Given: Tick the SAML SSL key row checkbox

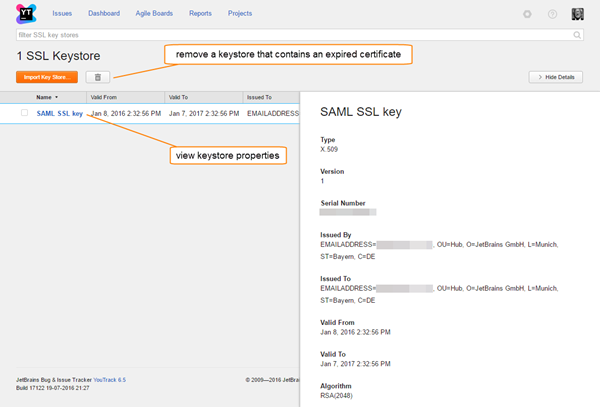Looking at the screenshot, I should 24,114.
